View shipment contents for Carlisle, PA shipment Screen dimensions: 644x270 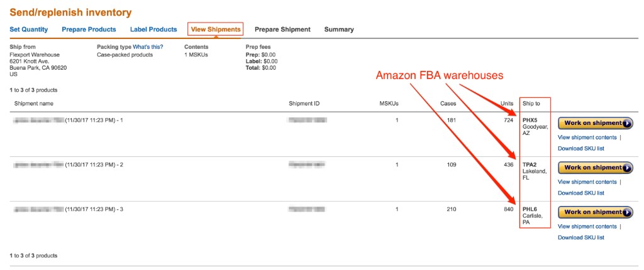coord(587,227)
